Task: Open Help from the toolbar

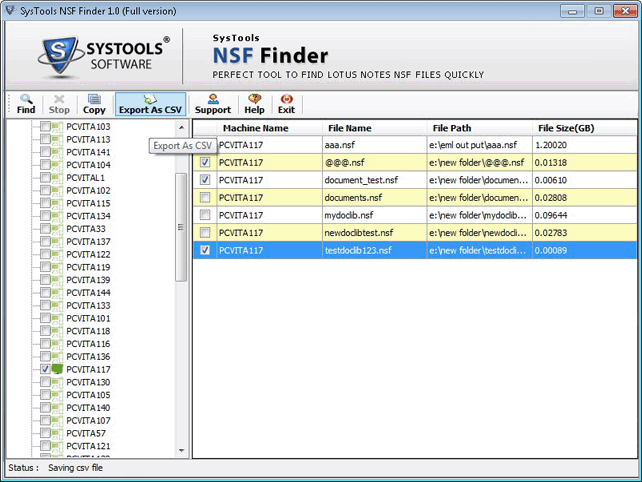Action: click(254, 104)
